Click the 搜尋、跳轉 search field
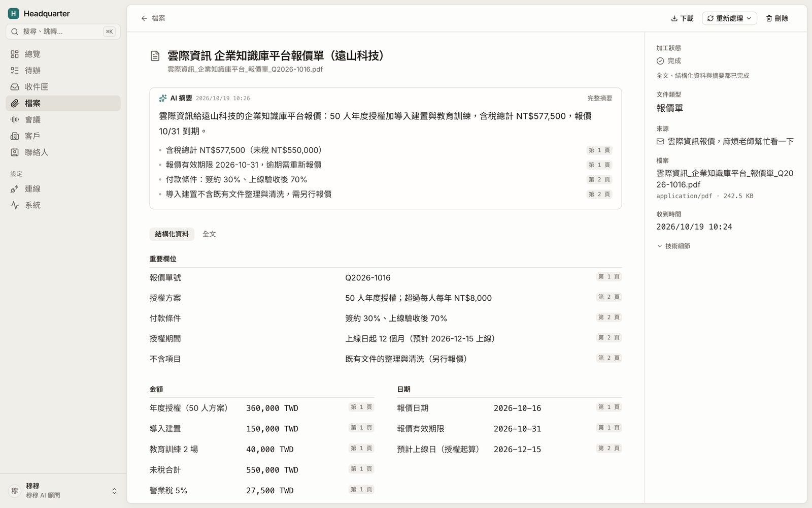Screen dimensions: 812x508 pos(63,31)
